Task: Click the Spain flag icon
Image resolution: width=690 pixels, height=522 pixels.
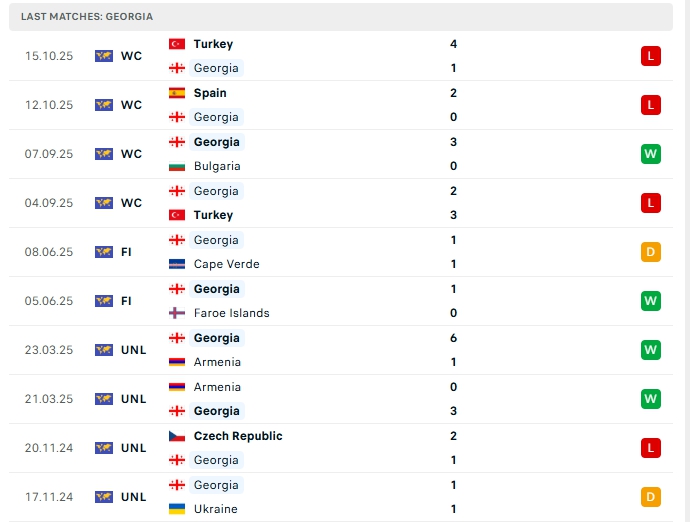Action: [x=177, y=93]
